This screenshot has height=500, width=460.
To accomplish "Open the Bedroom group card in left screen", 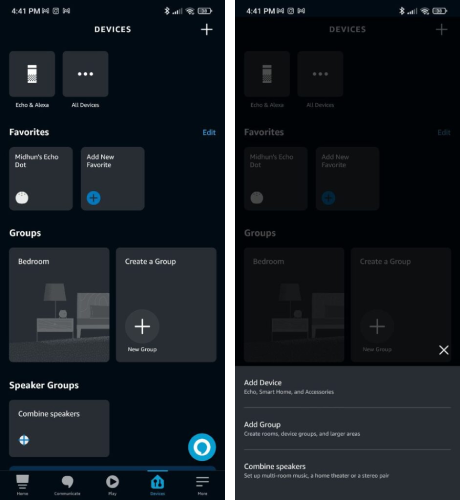I will (59, 305).
